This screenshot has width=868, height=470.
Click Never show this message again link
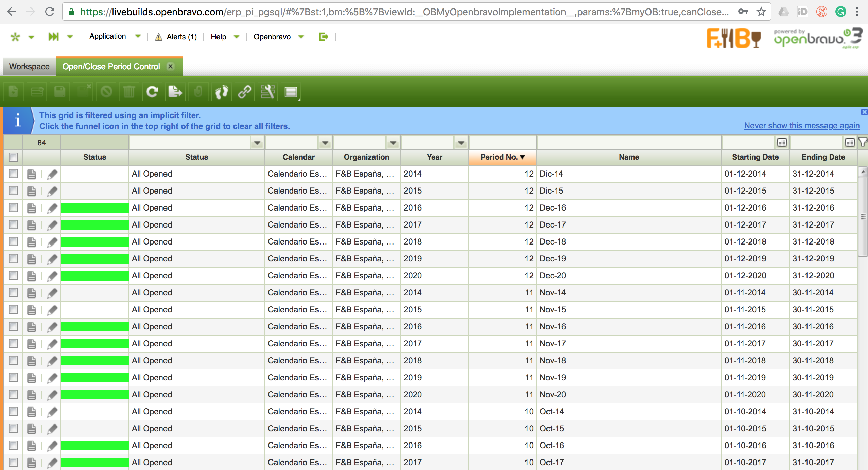(x=801, y=126)
